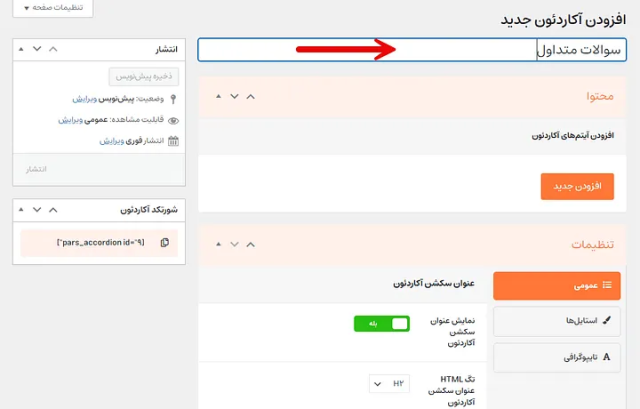Move شورتکد آکاردئون panel up small triangle

21,210
